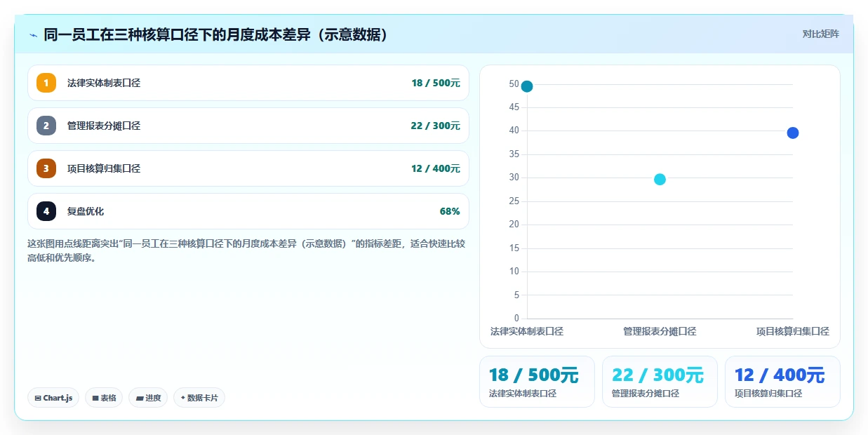The width and height of the screenshot is (868, 435).
Task: Select the 管理报表分摊口径 list row
Action: pos(248,126)
